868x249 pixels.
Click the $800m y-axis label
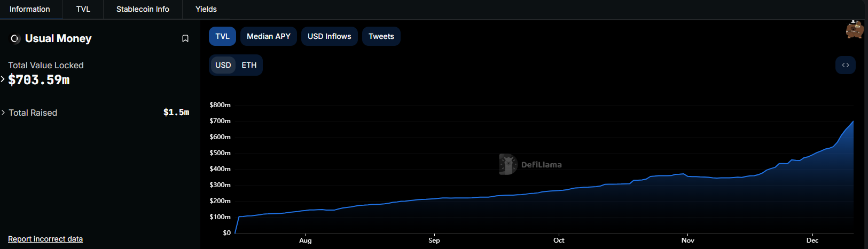[220, 105]
